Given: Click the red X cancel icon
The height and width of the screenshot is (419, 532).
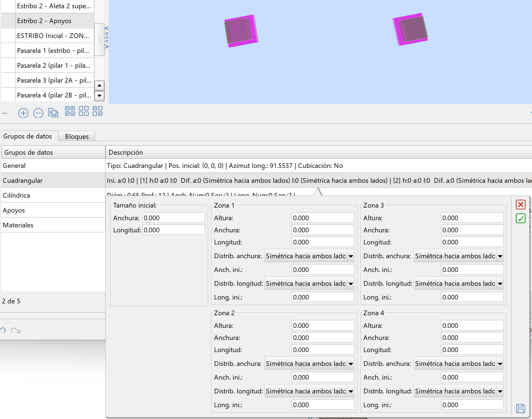Looking at the screenshot, I should pyautogui.click(x=520, y=205).
